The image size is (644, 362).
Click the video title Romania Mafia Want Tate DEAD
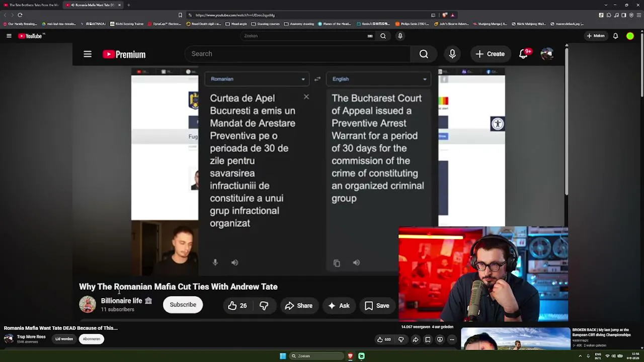(61, 328)
